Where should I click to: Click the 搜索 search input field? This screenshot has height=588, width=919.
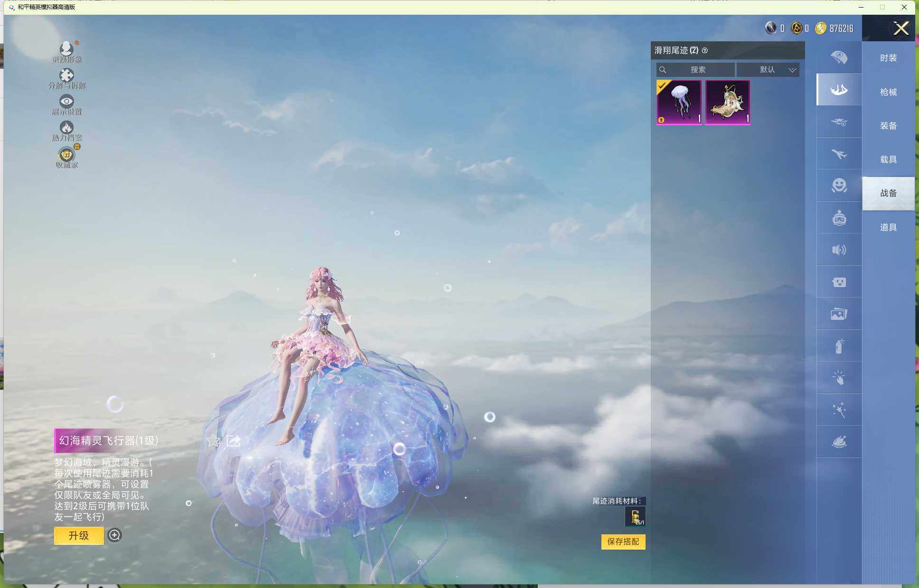(x=697, y=70)
